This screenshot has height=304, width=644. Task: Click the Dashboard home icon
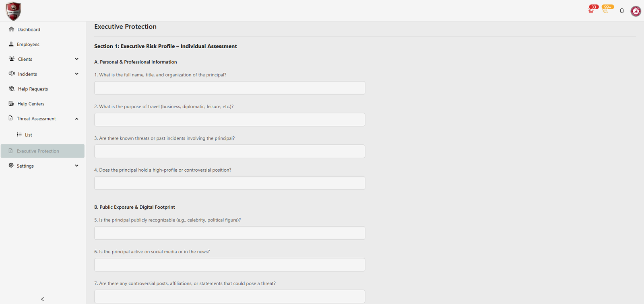(11, 29)
